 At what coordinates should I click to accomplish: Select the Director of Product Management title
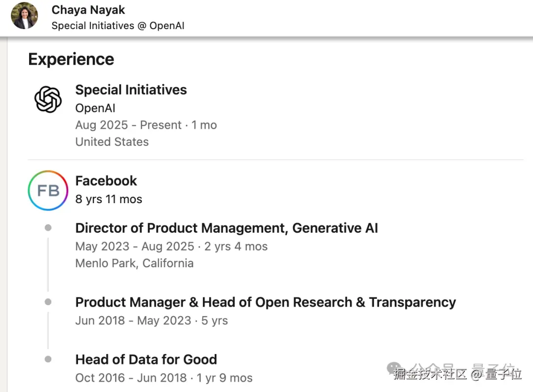point(227,228)
